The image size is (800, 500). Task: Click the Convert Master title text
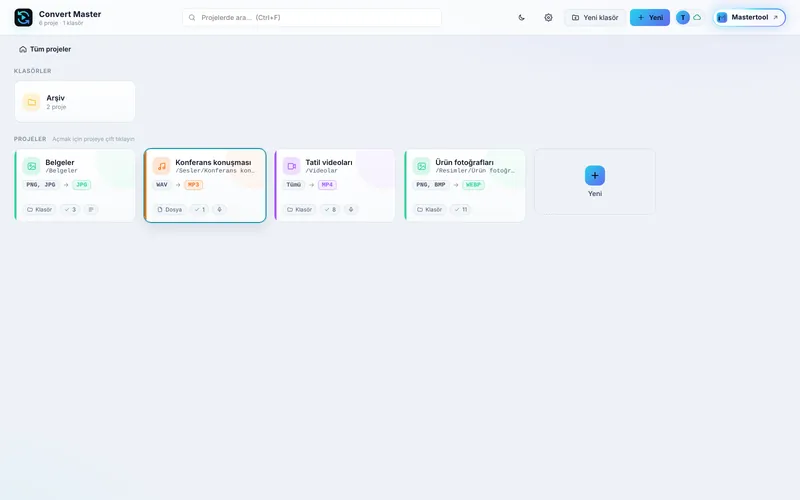[x=70, y=14]
